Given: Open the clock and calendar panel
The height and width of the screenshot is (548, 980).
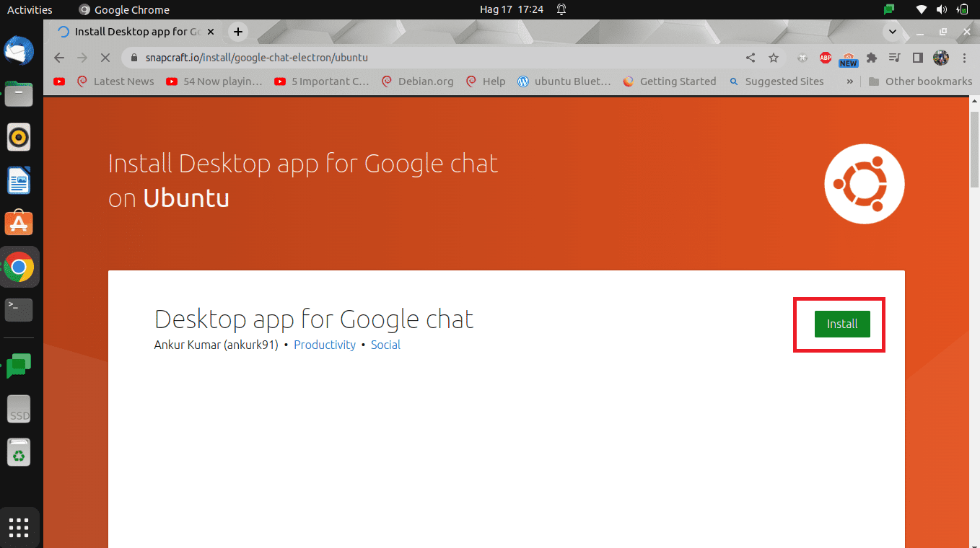Looking at the screenshot, I should [x=511, y=9].
